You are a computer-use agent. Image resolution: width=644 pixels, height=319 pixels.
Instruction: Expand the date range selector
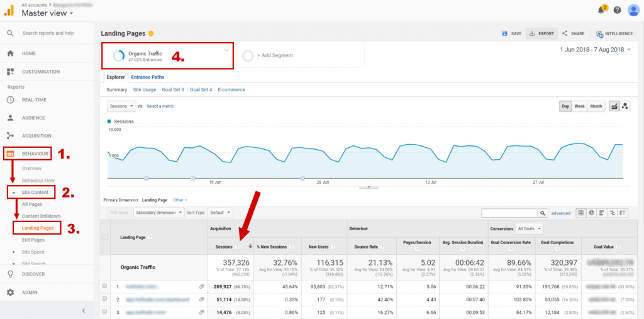pos(596,50)
